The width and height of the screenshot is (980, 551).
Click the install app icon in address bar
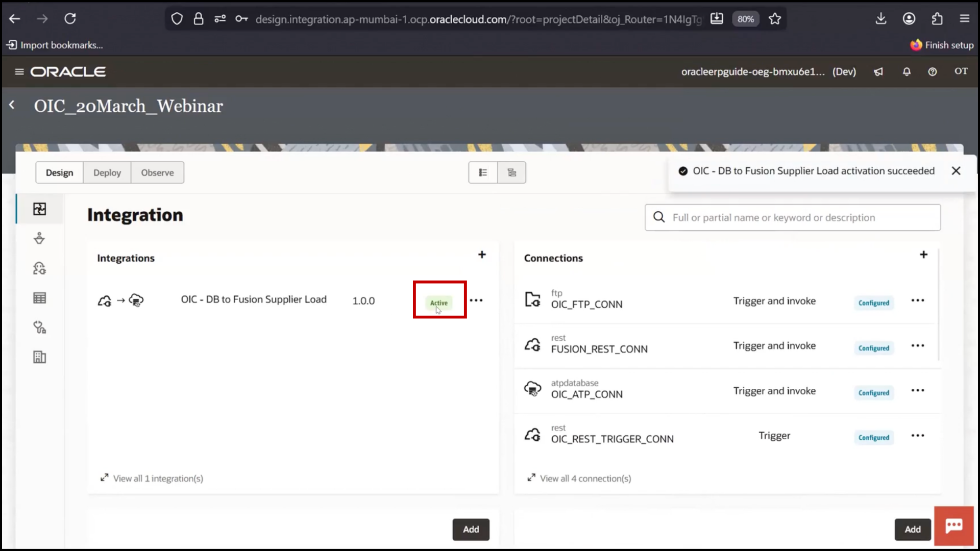tap(717, 19)
